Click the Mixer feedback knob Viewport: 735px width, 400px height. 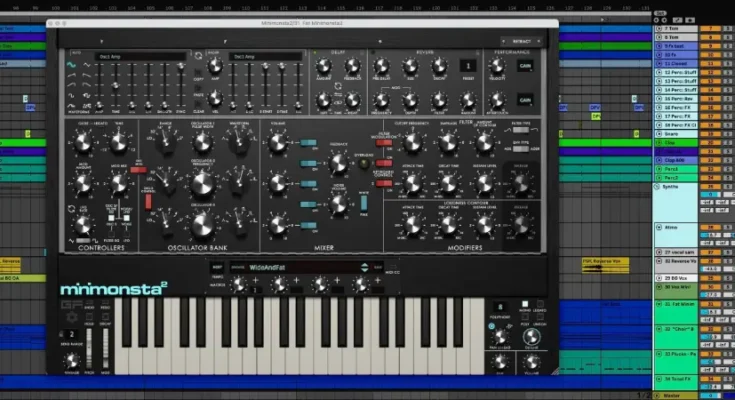click(338, 165)
